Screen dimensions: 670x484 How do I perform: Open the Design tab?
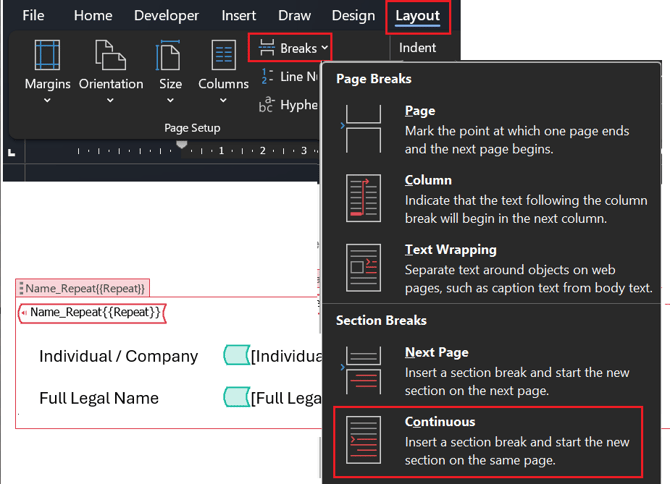(353, 16)
